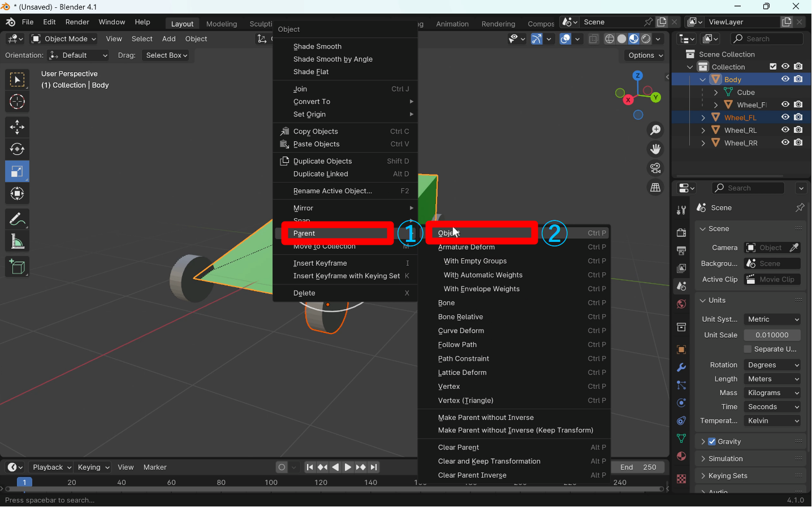Screen dimensions: 812x507
Task: Enable Separate Units checkbox
Action: coord(748,349)
